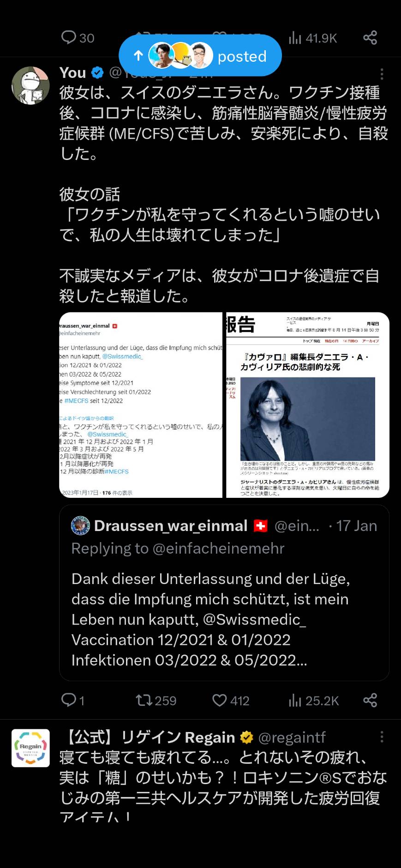Open @regaintf handle link
Screen dimensions: 401x868
[292, 738]
